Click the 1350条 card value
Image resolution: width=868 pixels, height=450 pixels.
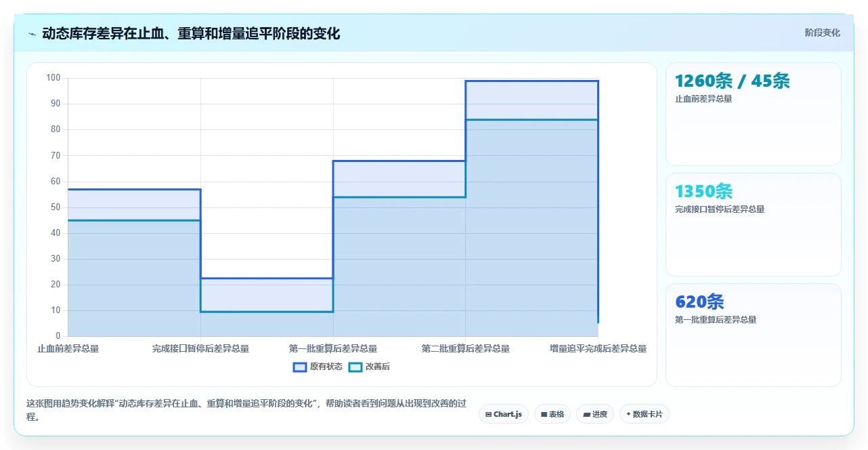(703, 191)
